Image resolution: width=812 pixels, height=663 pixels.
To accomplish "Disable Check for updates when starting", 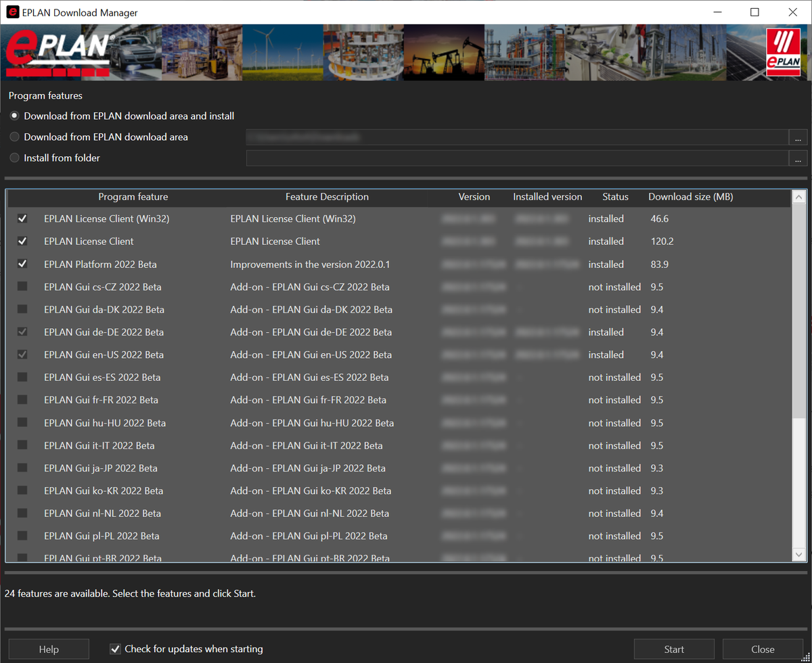I will [115, 649].
